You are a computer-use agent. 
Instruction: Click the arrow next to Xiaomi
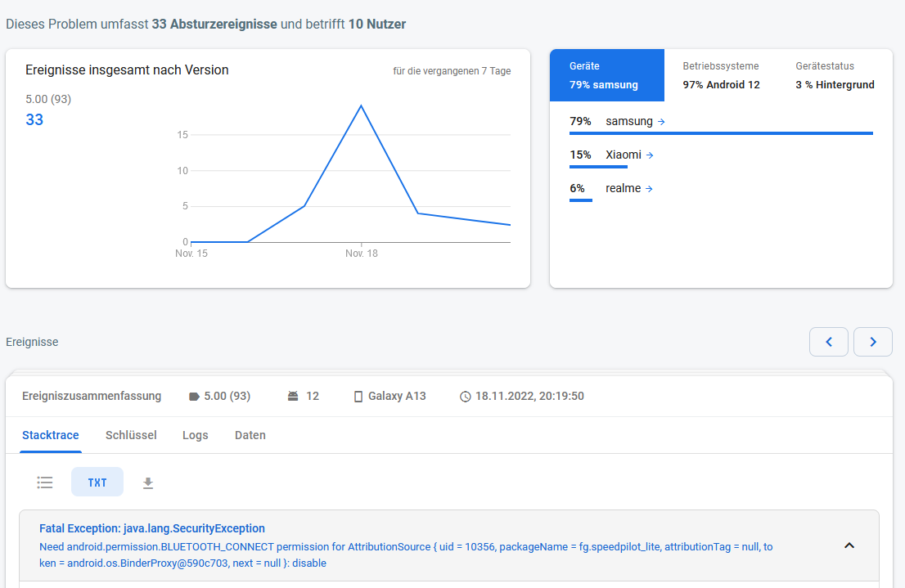[x=650, y=155]
